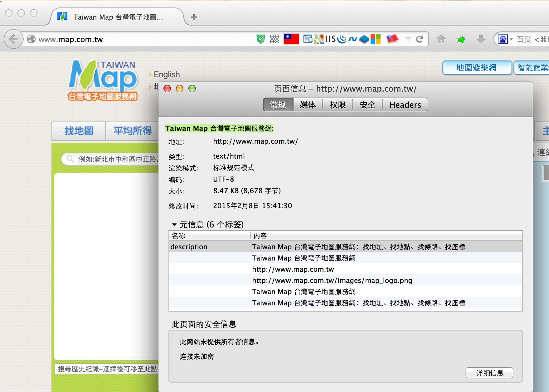The image size is (549, 392).
Task: Click Taiwan Map logo on the webpage
Action: pyautogui.click(x=103, y=80)
